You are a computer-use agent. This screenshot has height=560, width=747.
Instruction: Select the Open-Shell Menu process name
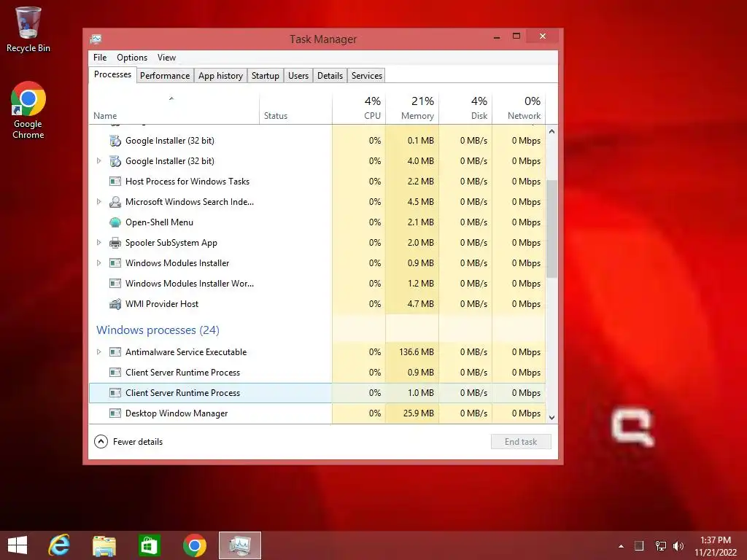[159, 222]
